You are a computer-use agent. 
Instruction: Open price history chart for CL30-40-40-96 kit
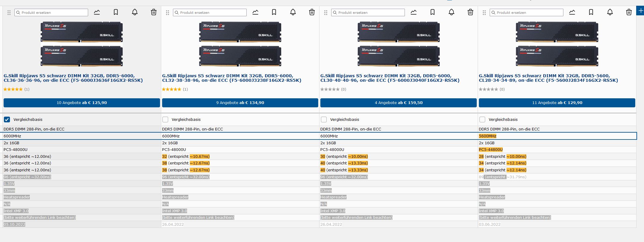pos(414,12)
